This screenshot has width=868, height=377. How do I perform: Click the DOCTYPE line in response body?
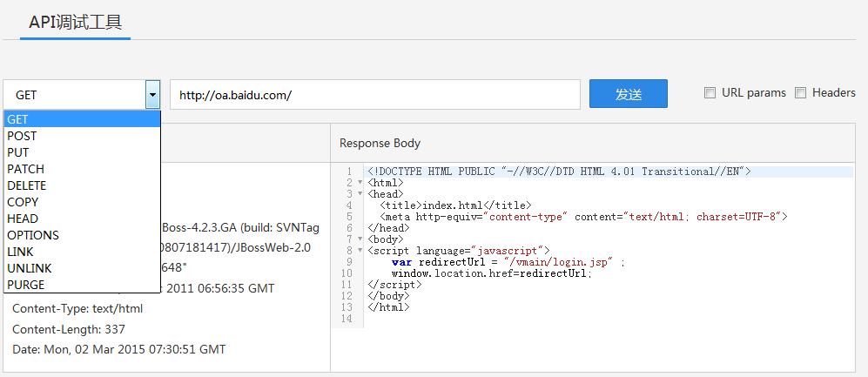tap(559, 172)
